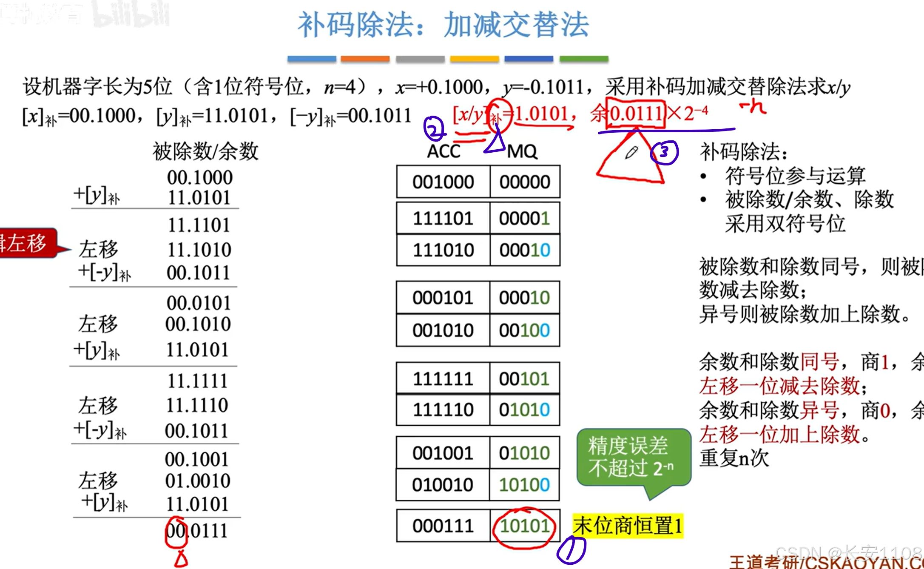
Task: Click the ACC column header
Action: click(x=443, y=151)
